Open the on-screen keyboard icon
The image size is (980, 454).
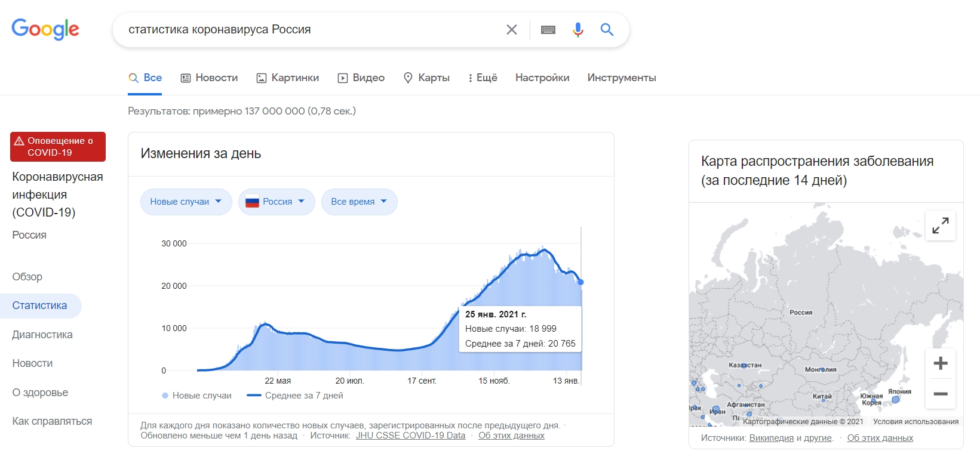pyautogui.click(x=548, y=30)
